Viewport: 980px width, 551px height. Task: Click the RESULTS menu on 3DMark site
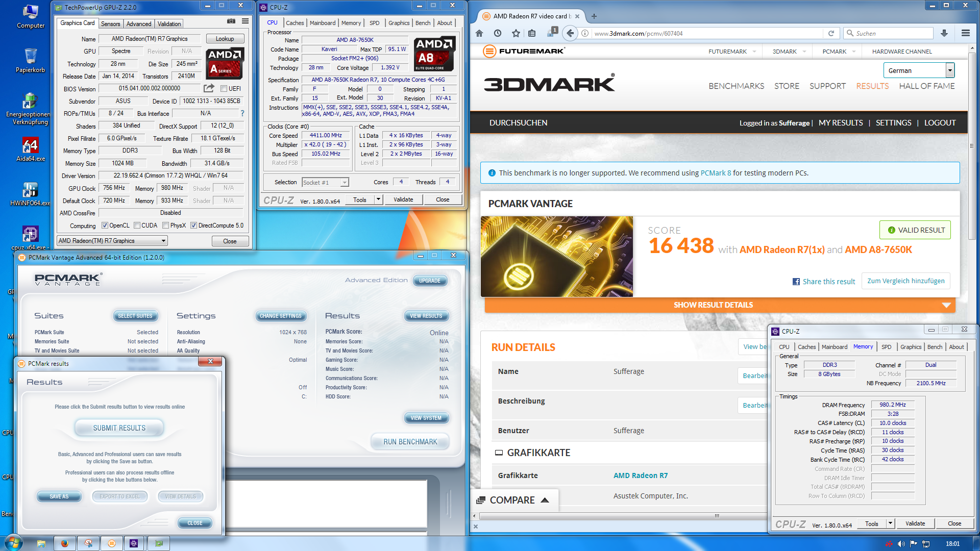click(x=872, y=86)
